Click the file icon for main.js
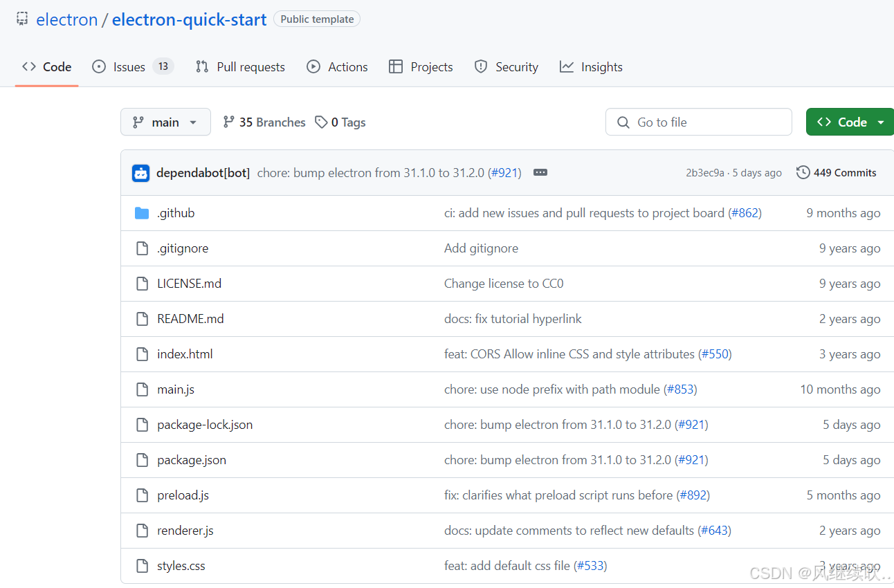This screenshot has height=588, width=894. (142, 389)
